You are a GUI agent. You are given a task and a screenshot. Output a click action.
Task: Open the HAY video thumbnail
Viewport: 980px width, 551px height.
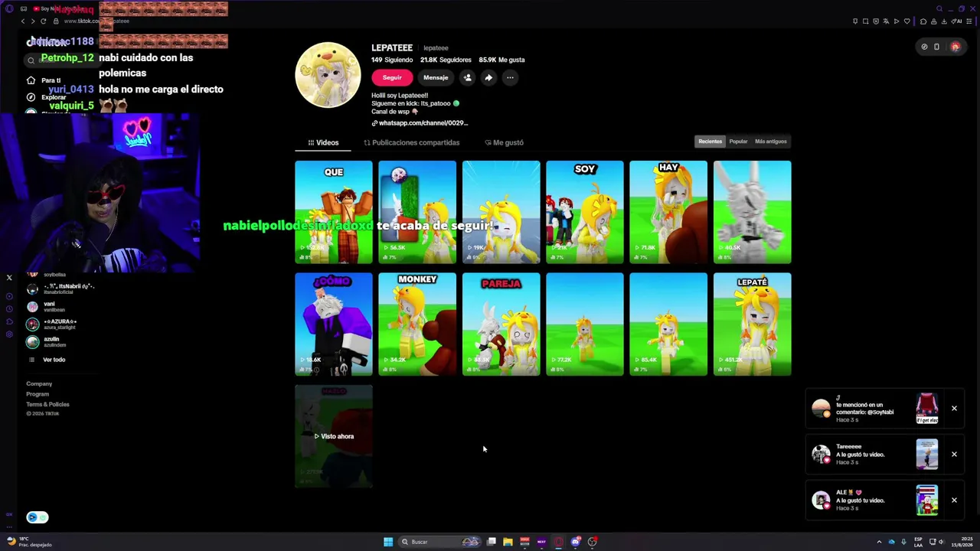(668, 212)
